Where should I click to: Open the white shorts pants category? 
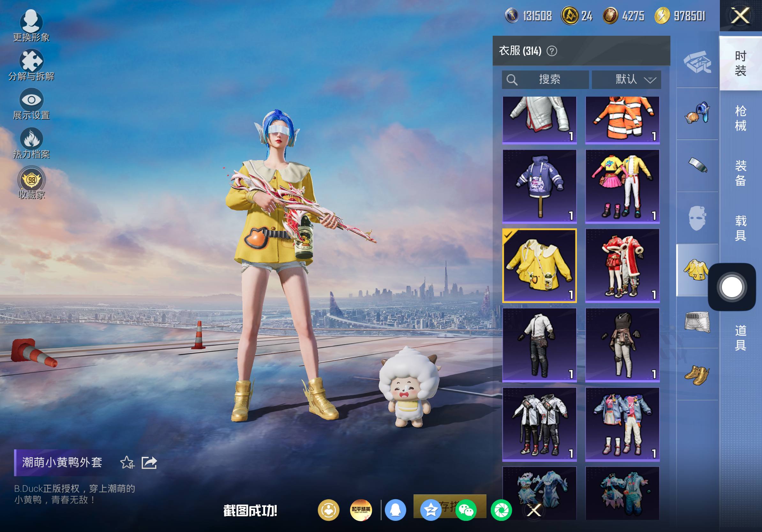coord(697,322)
